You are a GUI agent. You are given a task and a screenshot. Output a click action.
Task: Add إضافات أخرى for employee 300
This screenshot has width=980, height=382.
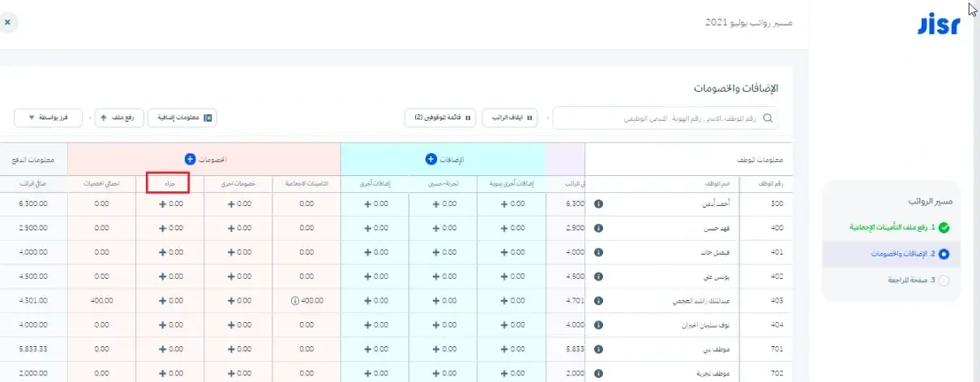point(369,204)
